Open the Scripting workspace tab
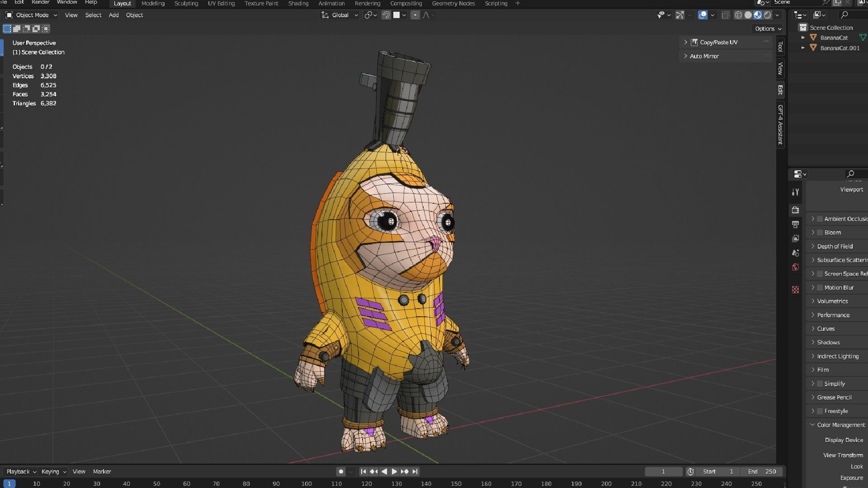Screen dimensions: 868x488 click(x=496, y=3)
